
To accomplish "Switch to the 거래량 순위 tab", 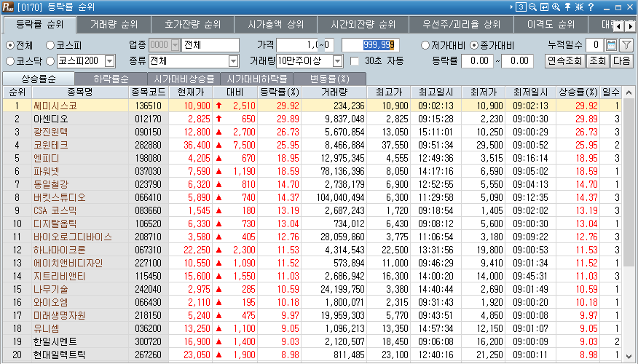I will pyautogui.click(x=114, y=25).
